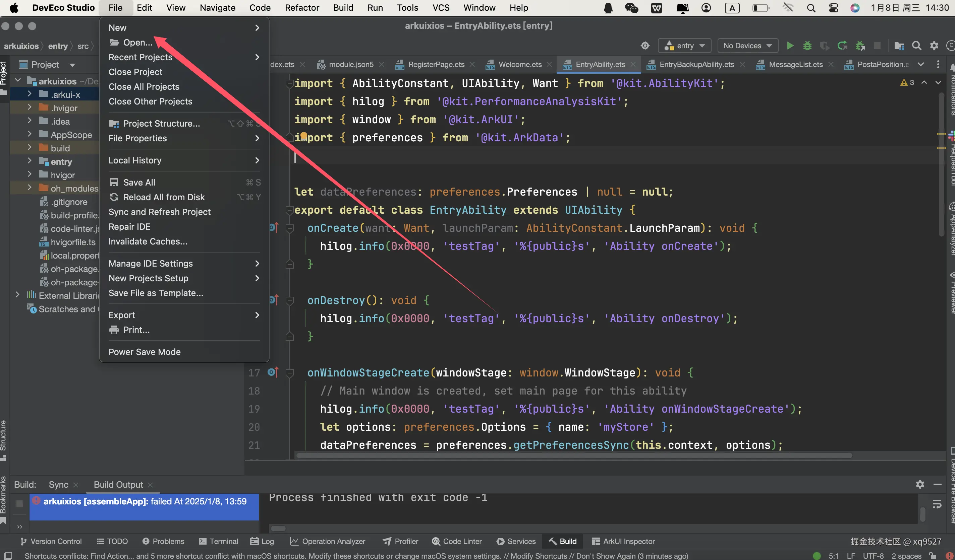
Task: Click the Debug bug icon in toolbar
Action: click(807, 46)
